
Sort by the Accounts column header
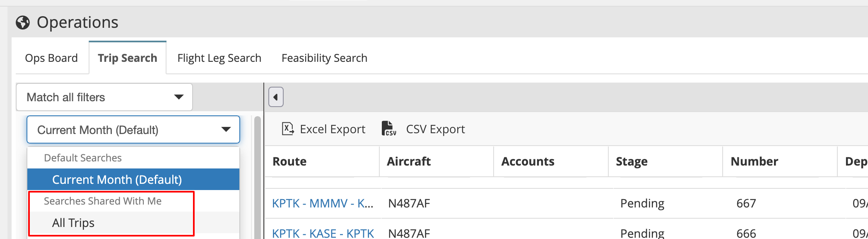point(528,161)
